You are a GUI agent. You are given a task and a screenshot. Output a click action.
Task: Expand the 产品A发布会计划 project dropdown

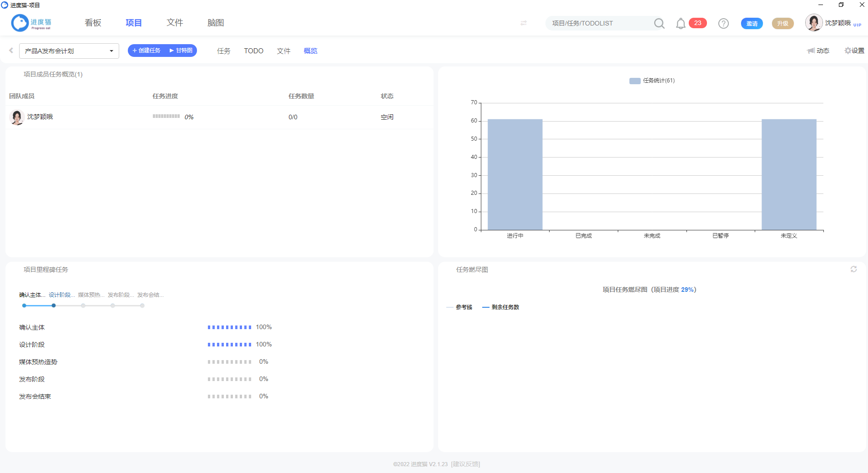click(x=69, y=51)
